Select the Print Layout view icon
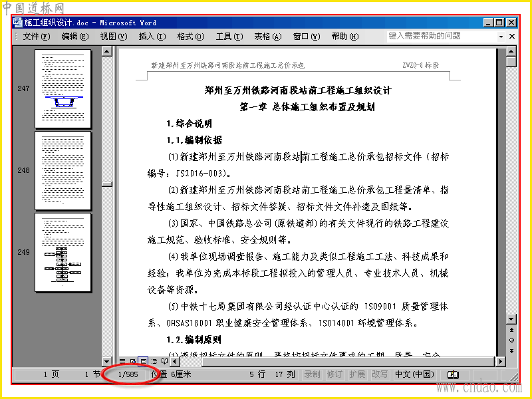The height and width of the screenshot is (399, 532). (144, 361)
